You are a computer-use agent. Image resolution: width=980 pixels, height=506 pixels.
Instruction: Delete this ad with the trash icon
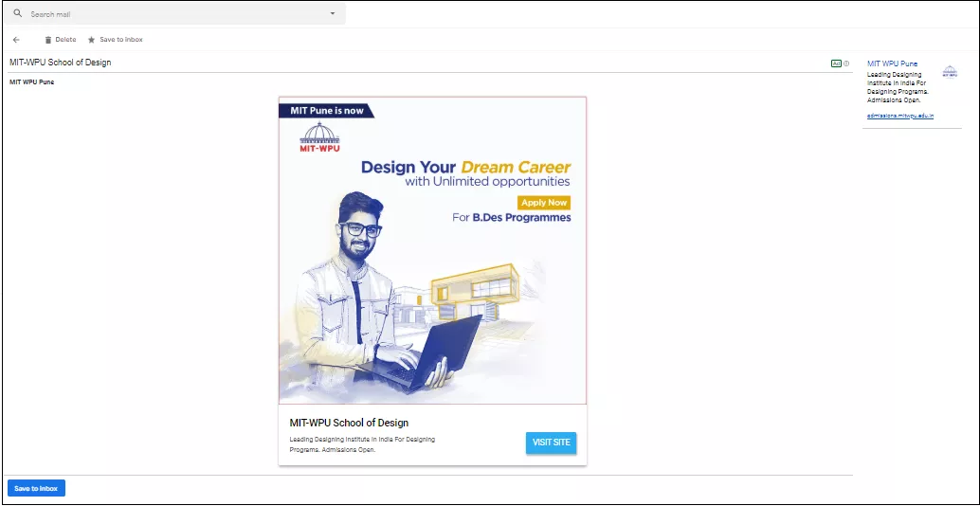(x=49, y=40)
